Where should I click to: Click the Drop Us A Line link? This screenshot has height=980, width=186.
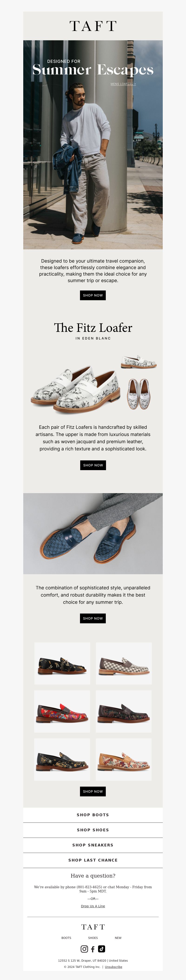93,906
